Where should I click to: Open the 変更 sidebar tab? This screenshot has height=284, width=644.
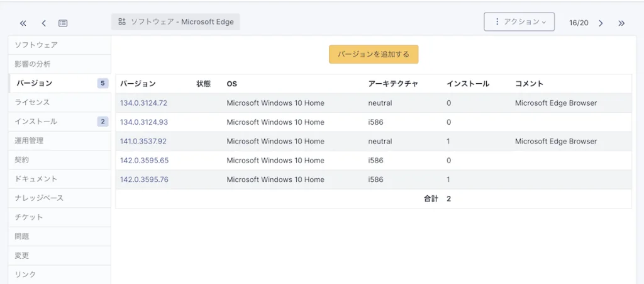pyautogui.click(x=60, y=255)
